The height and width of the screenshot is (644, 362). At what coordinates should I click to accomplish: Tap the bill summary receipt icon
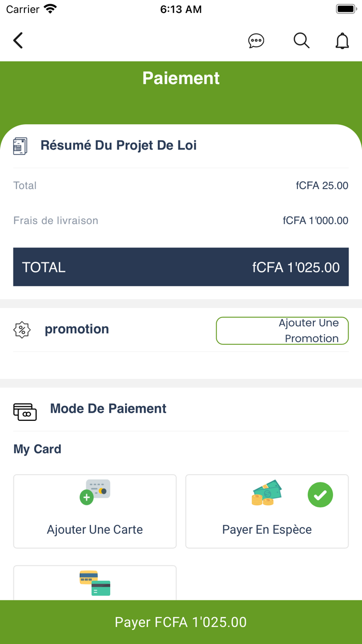20,146
